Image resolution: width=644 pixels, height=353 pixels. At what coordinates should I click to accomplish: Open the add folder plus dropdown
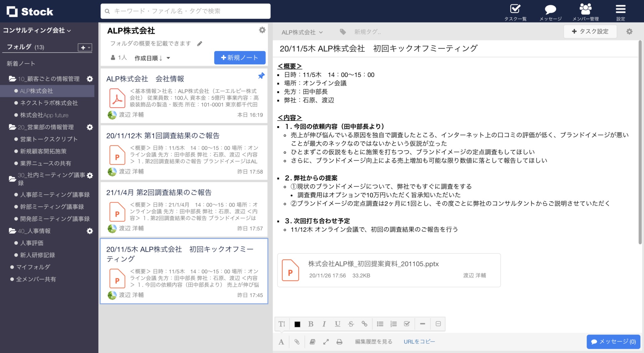85,48
